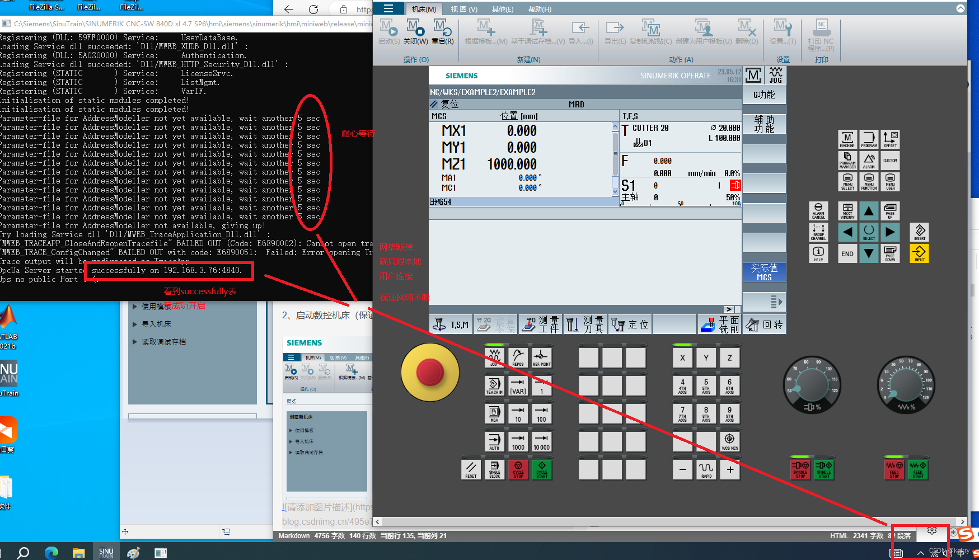The image size is (979, 560).
Task: Click the cursor up arrow key
Action: (x=869, y=211)
